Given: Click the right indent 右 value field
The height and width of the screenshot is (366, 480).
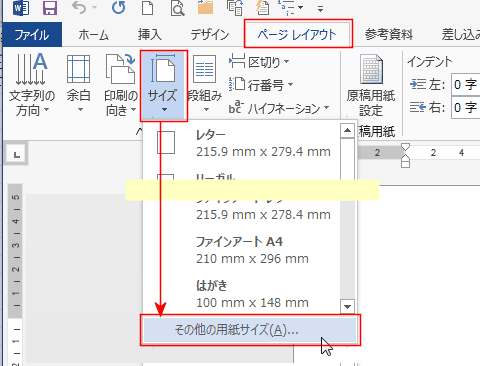Looking at the screenshot, I should 466,107.
